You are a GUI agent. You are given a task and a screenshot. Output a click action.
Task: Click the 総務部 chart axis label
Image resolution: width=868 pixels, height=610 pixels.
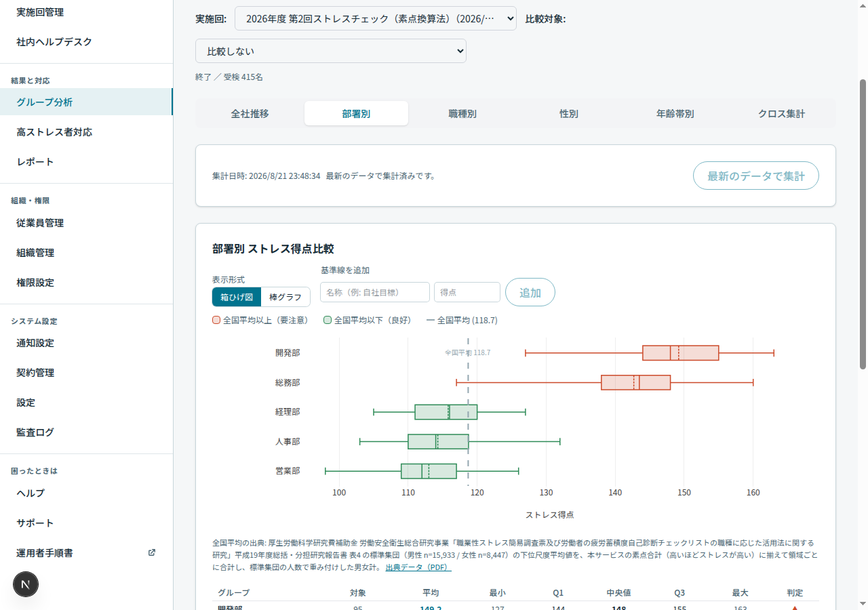[x=288, y=382]
